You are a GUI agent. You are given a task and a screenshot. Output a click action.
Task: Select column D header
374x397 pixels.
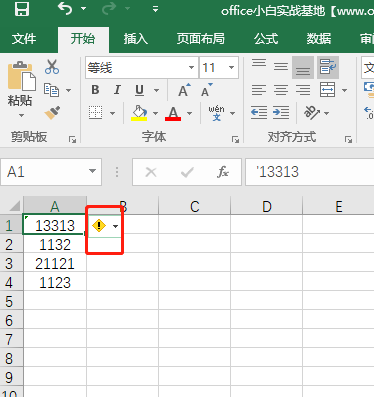click(266, 206)
